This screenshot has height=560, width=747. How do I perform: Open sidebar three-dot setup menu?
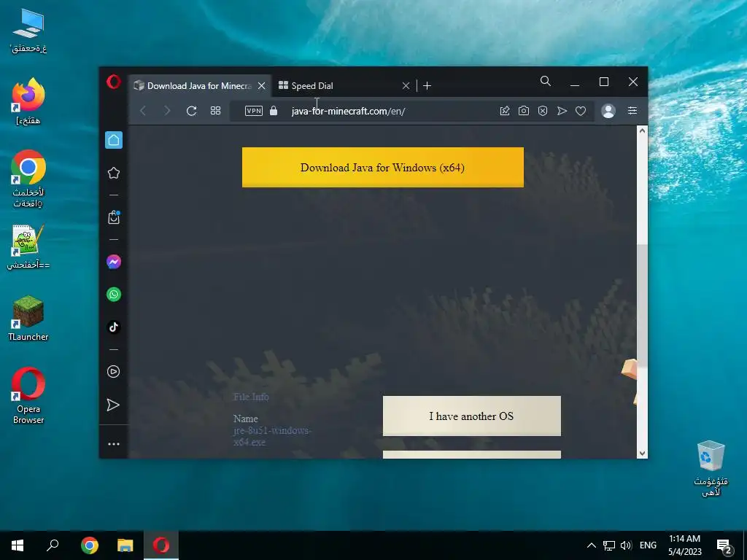click(x=114, y=444)
